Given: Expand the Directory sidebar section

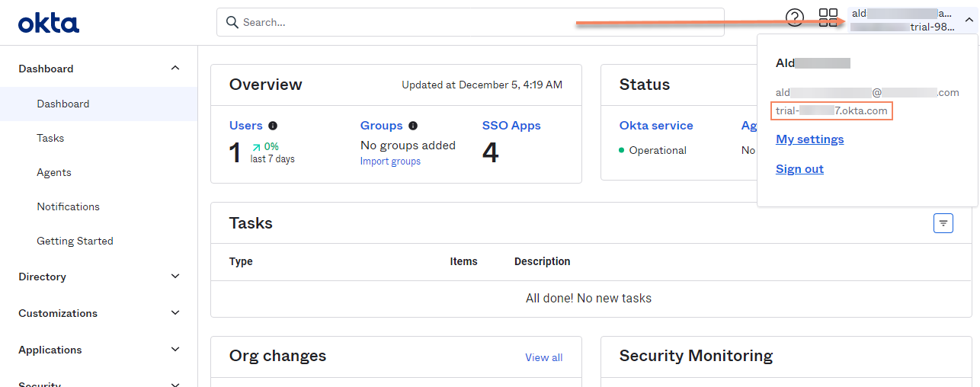Looking at the screenshot, I should pos(175,277).
